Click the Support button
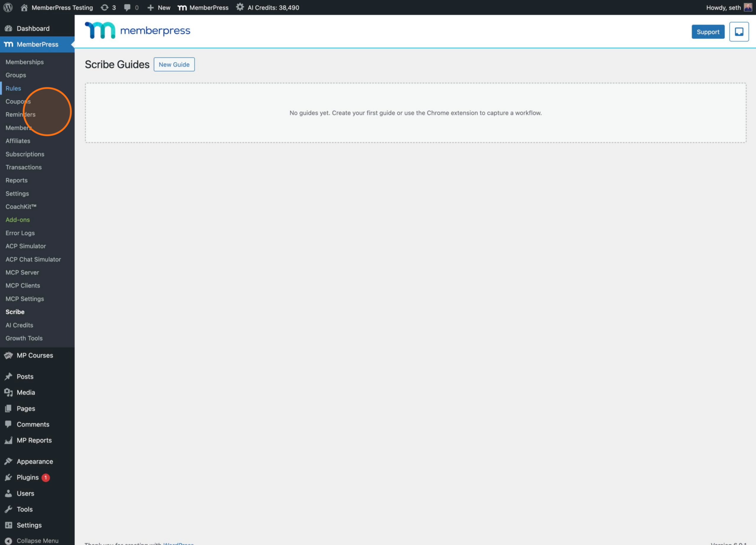This screenshot has width=756, height=545. click(708, 32)
